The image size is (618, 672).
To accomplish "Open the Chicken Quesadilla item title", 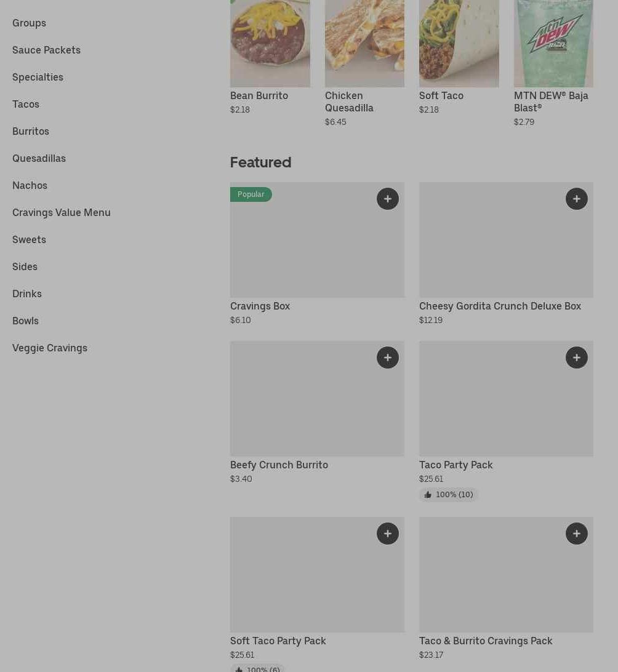I will pyautogui.click(x=349, y=102).
